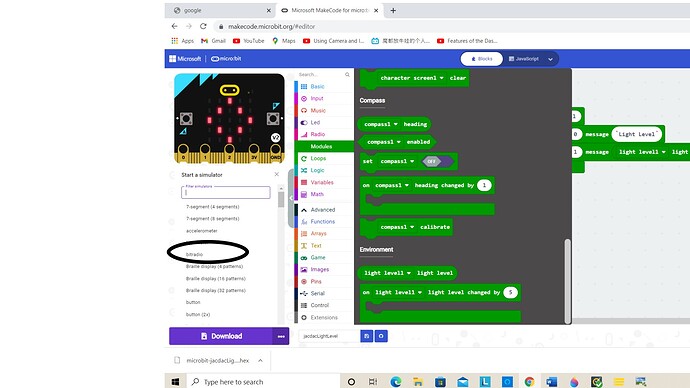Click heading changed by value 1

point(484,185)
